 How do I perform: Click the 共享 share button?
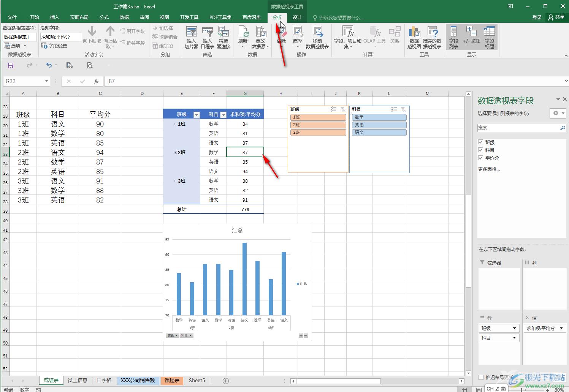556,17
